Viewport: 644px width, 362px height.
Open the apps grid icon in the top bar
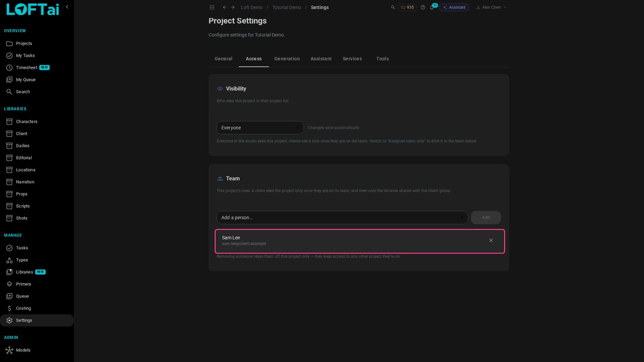[x=212, y=8]
